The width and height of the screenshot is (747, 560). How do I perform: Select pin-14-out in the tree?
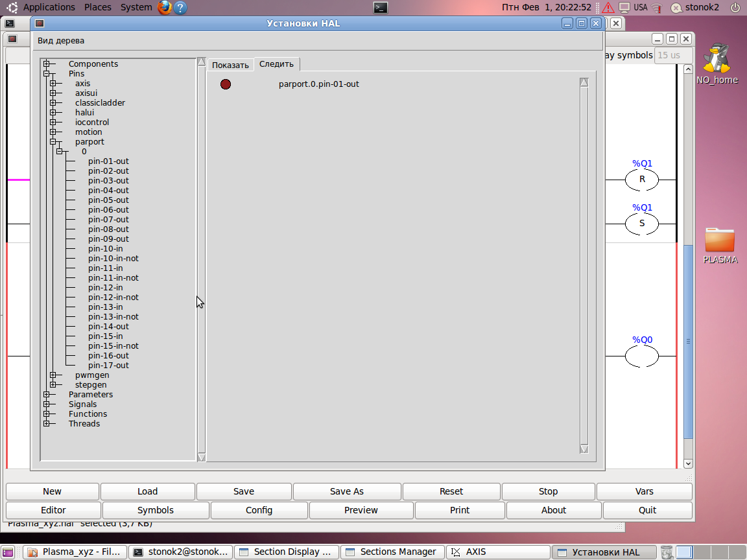[109, 327]
